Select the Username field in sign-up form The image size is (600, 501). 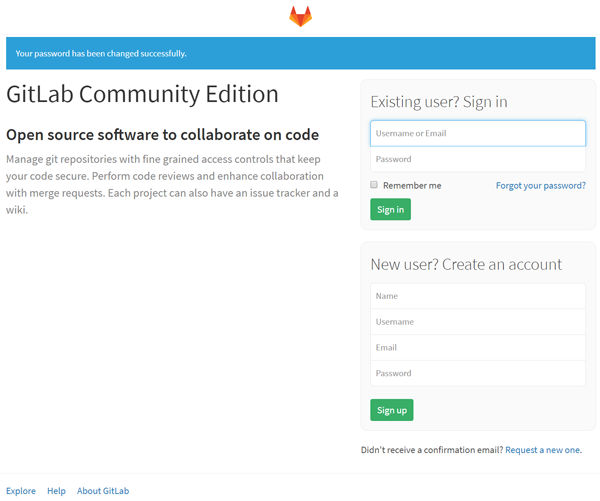[x=478, y=322]
